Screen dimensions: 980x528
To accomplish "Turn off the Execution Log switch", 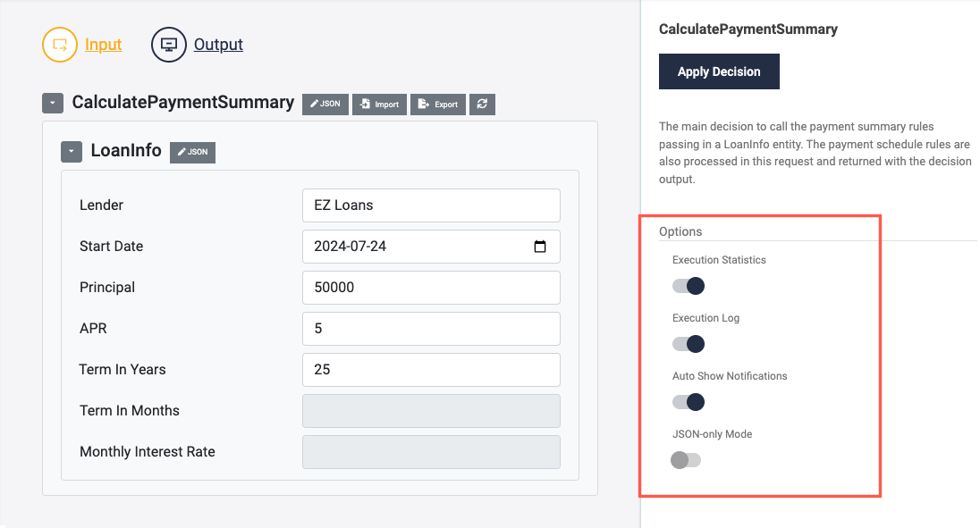I will pyautogui.click(x=689, y=344).
